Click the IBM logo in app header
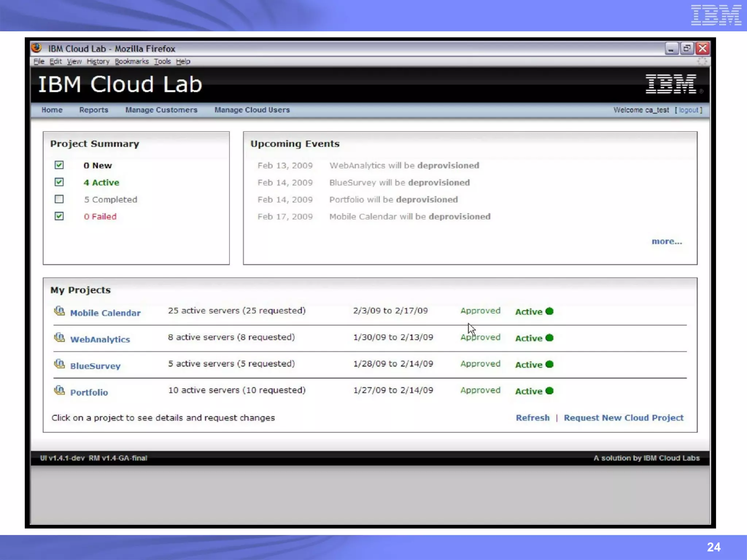Screen dimensions: 747x560 (671, 84)
